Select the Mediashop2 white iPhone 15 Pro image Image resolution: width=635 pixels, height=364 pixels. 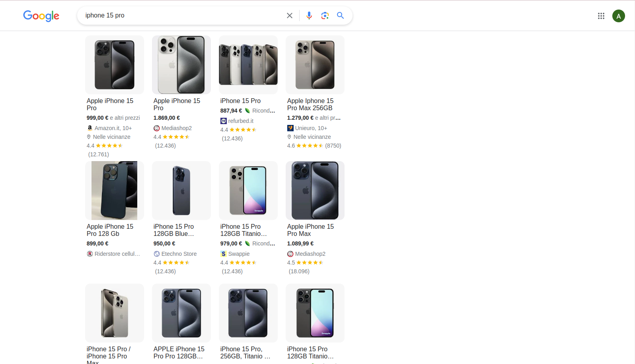181,65
